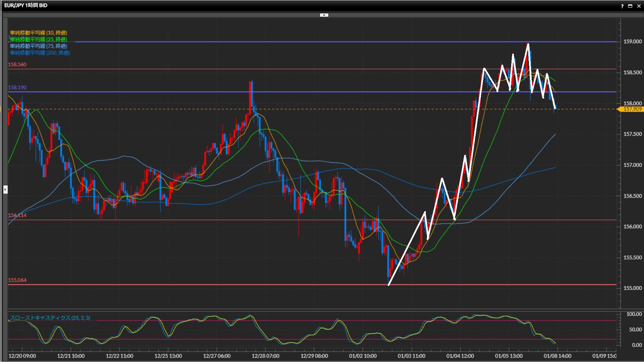The width and height of the screenshot is (644, 362).
Task: Click the help question mark icon
Action: pos(622,6)
